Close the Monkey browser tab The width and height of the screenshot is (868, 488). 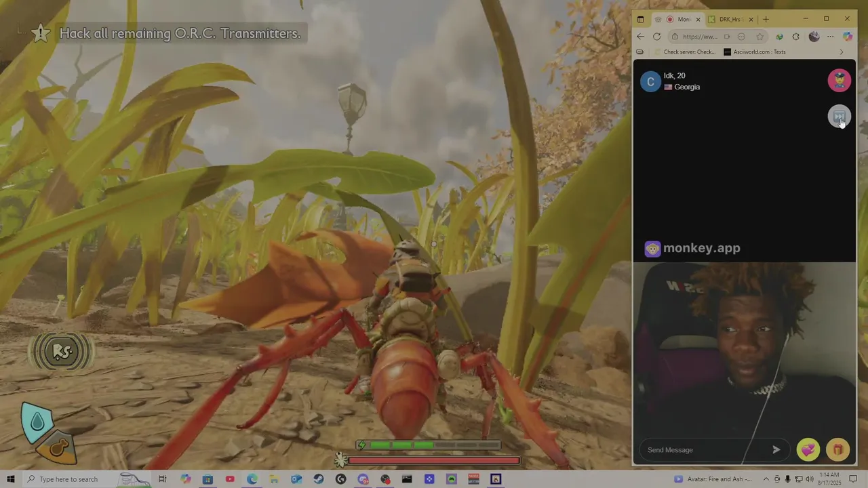698,19
